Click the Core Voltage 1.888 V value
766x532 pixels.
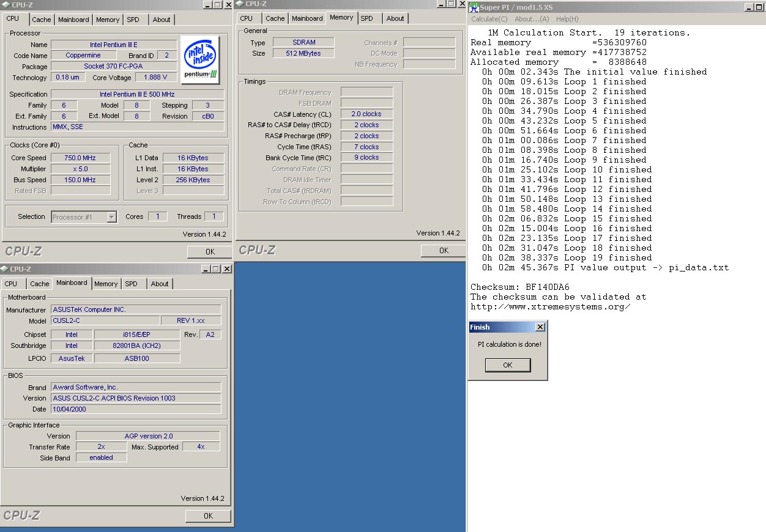tap(157, 77)
